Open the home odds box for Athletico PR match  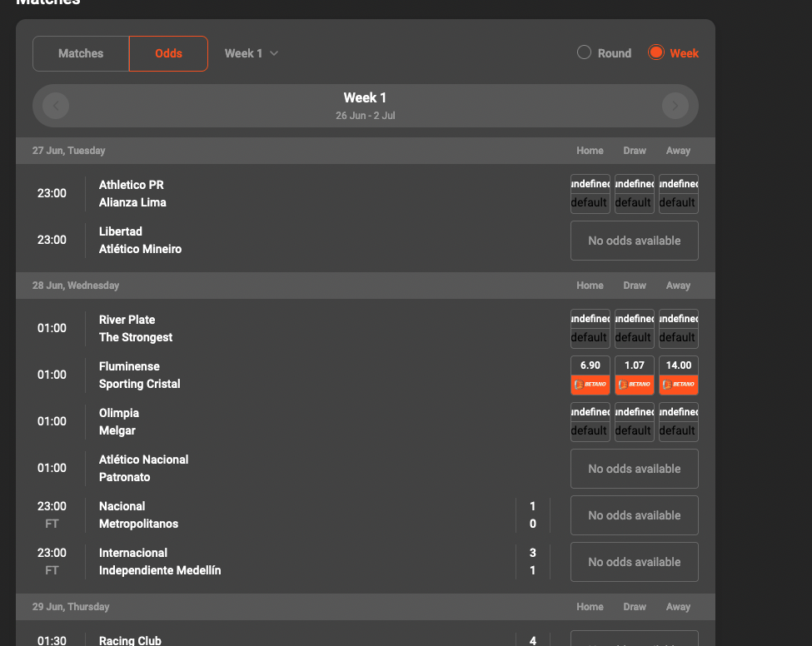point(590,193)
